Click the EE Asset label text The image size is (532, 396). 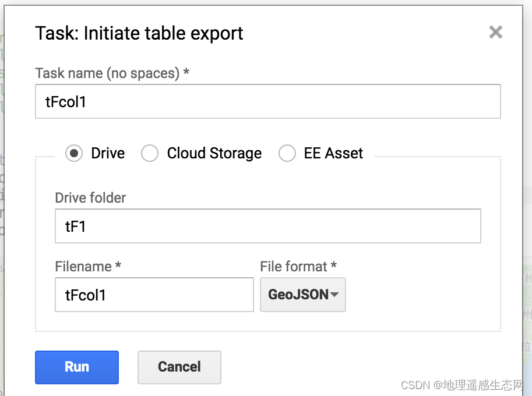(333, 153)
